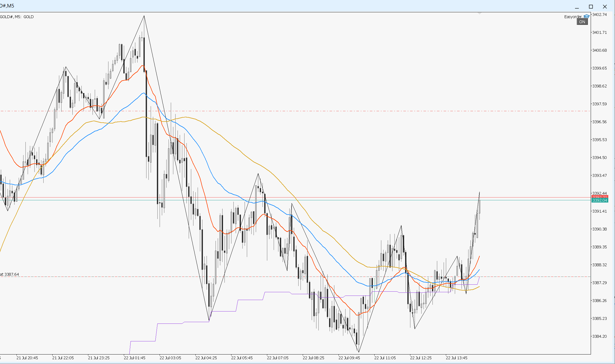Click the Easyorder expert advisor label
This screenshot has height=364, width=615.
[573, 17]
